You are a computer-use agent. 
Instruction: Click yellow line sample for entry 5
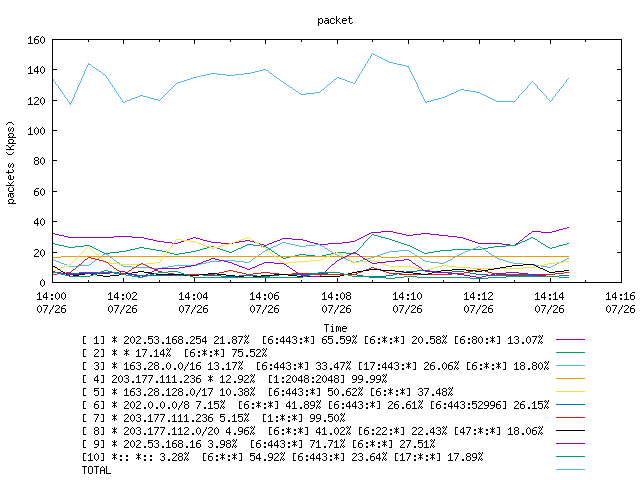click(570, 392)
